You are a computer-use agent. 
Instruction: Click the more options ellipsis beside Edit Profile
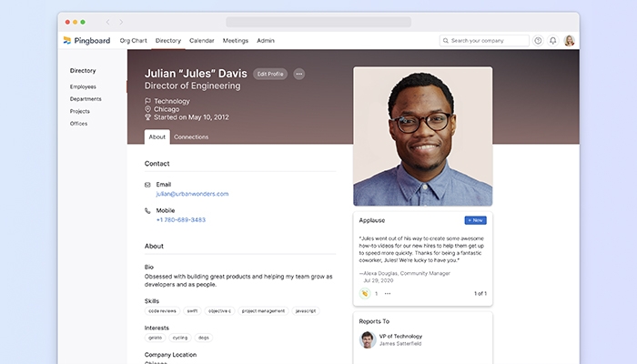(299, 74)
